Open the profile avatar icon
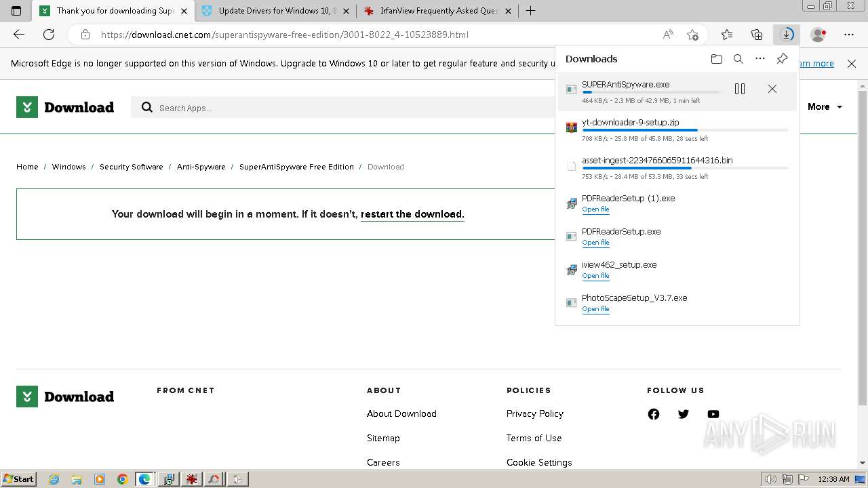Image resolution: width=868 pixels, height=488 pixels. pyautogui.click(x=818, y=35)
